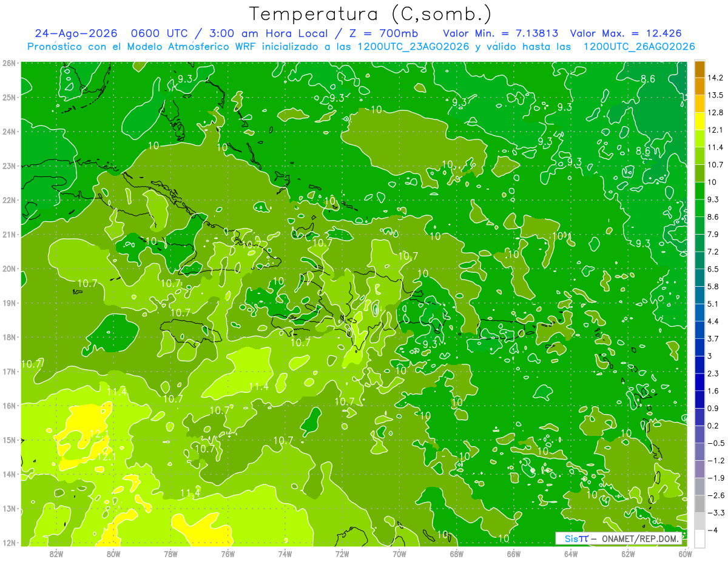Click the 16N latitude axis label
Image resolution: width=728 pixels, height=562 pixels.
pyautogui.click(x=9, y=406)
